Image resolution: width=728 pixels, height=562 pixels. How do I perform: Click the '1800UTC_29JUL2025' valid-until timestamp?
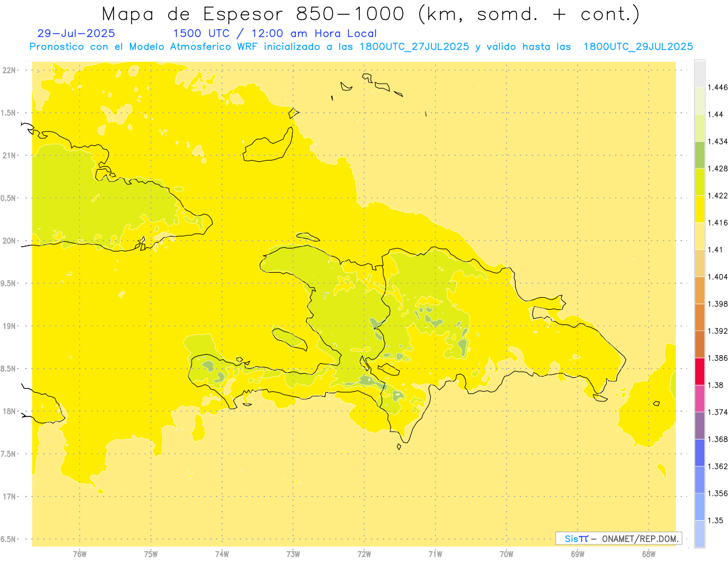point(638,47)
